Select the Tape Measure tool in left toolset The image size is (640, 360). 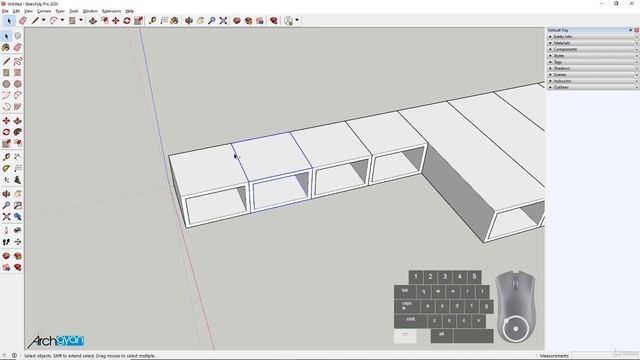(6, 157)
